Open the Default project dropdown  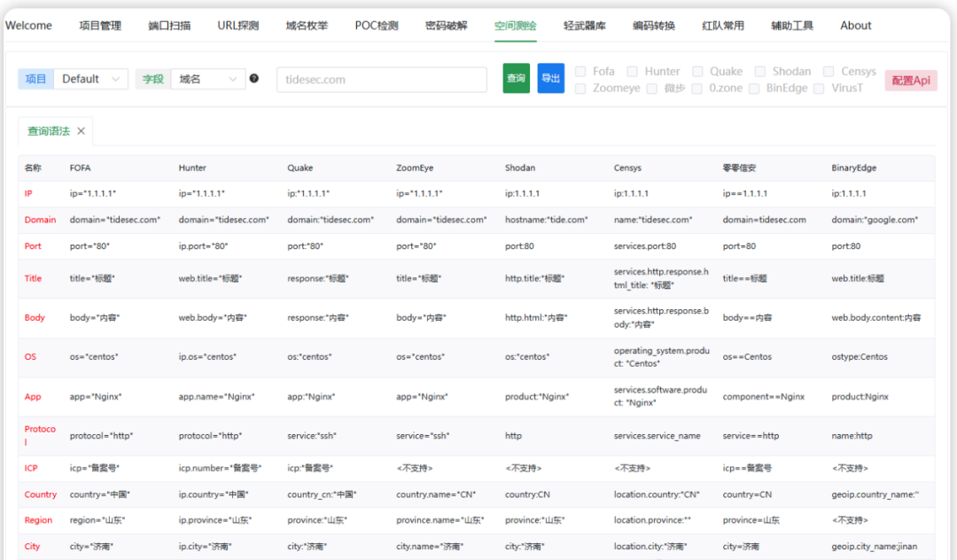click(x=91, y=79)
